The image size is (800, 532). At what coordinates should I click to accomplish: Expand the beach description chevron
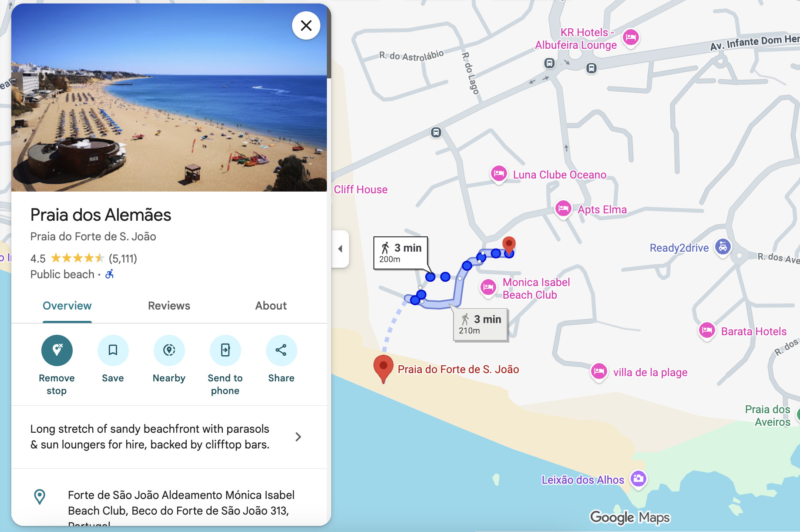(x=298, y=437)
